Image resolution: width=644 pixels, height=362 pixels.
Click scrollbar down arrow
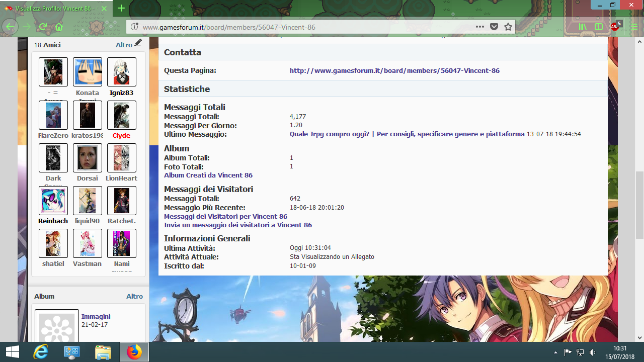pos(639,338)
